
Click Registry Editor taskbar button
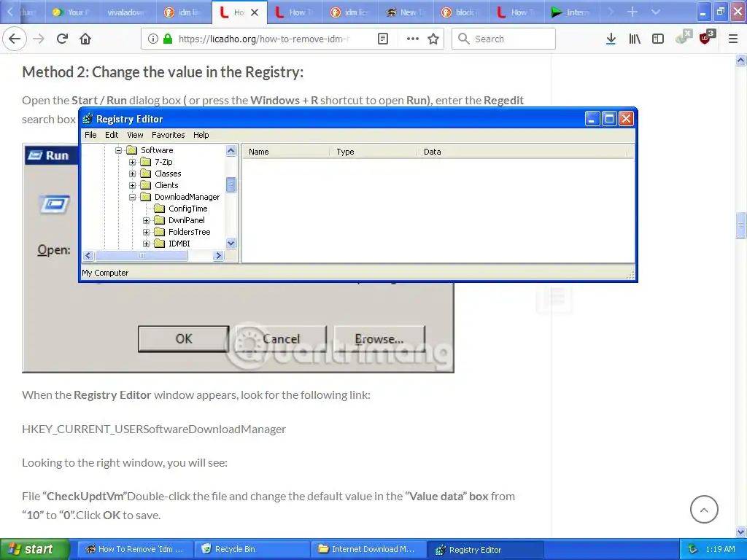point(485,550)
